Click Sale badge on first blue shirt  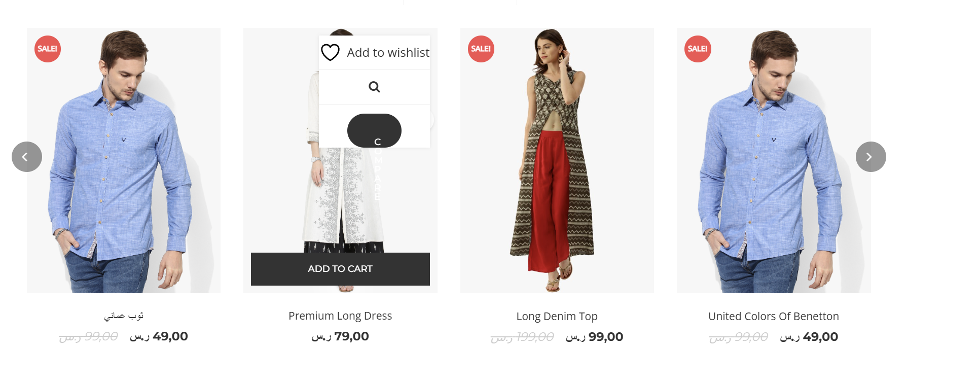coord(48,49)
